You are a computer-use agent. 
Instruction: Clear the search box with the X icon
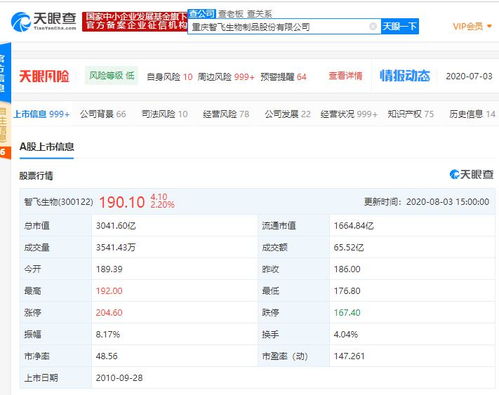tap(373, 26)
